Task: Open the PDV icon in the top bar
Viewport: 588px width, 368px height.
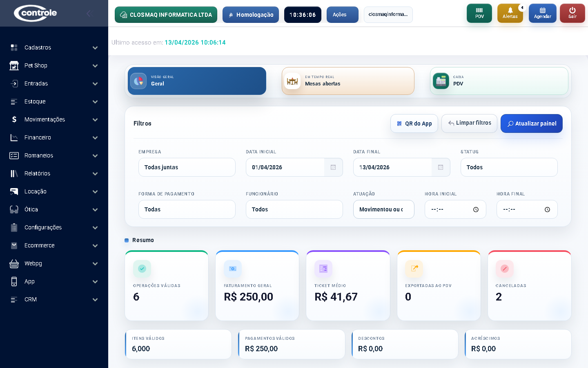Action: 479,13
